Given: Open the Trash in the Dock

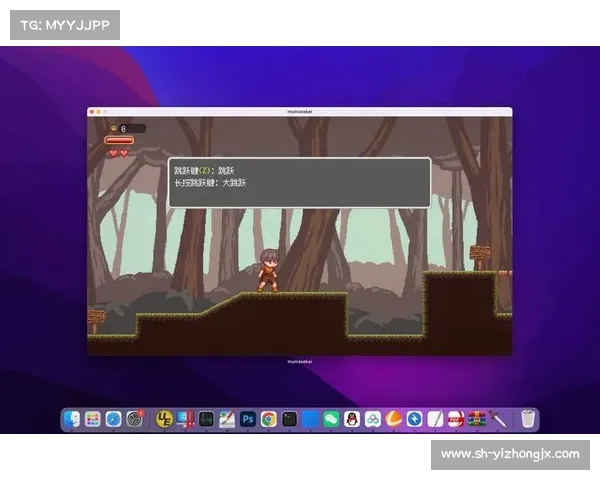Looking at the screenshot, I should (x=528, y=418).
